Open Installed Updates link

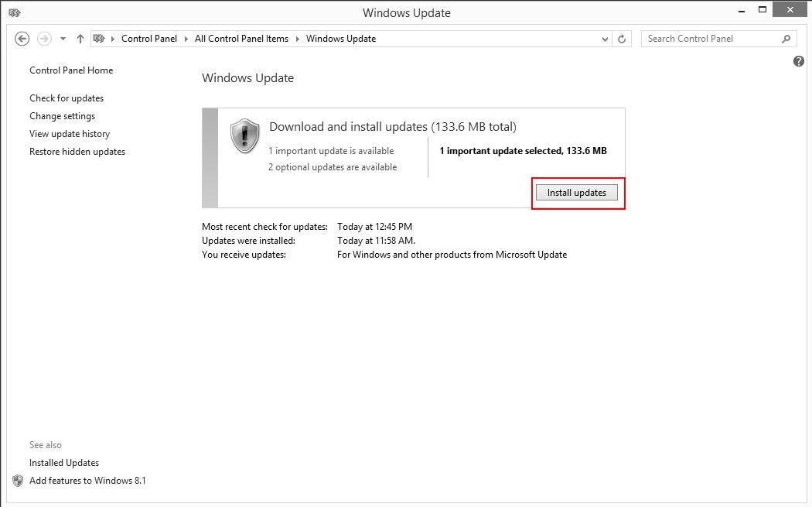64,463
